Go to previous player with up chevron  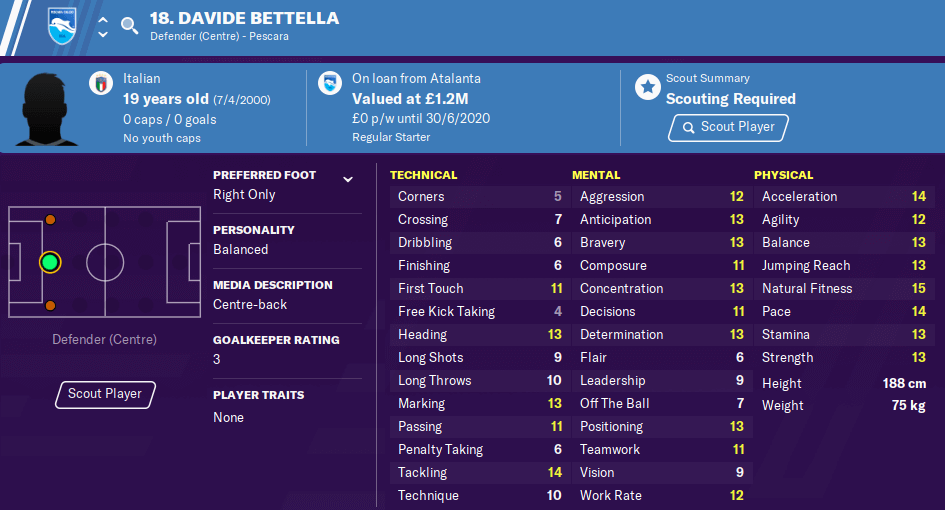tap(103, 19)
